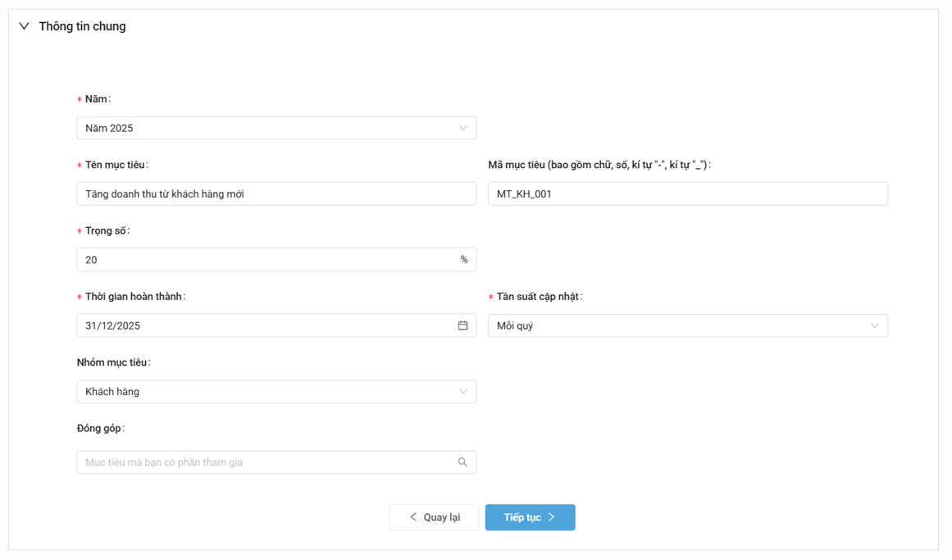Screen dimensions: 952x560
Task: Click the percent symbol in Trọng số field
Action: point(463,260)
